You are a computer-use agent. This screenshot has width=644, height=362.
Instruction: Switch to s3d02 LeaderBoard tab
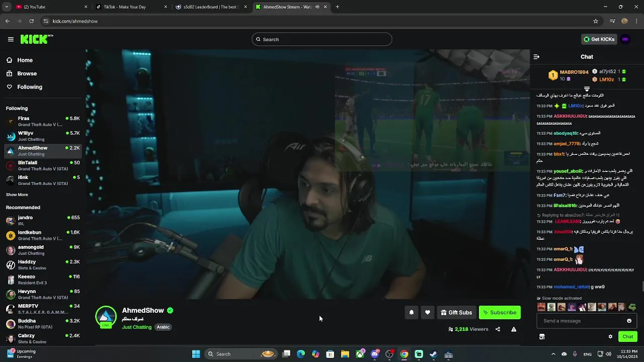pyautogui.click(x=210, y=7)
